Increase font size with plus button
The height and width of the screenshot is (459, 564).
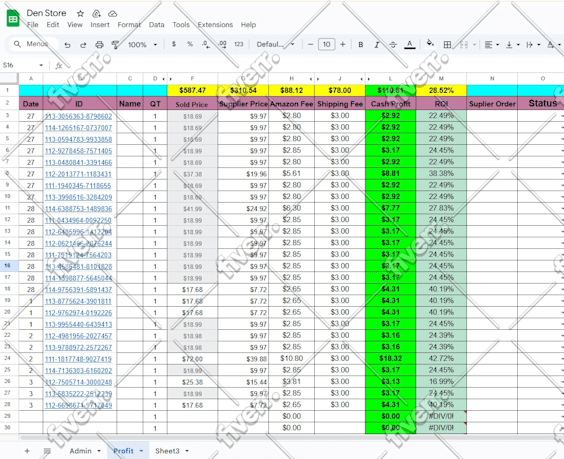342,44
